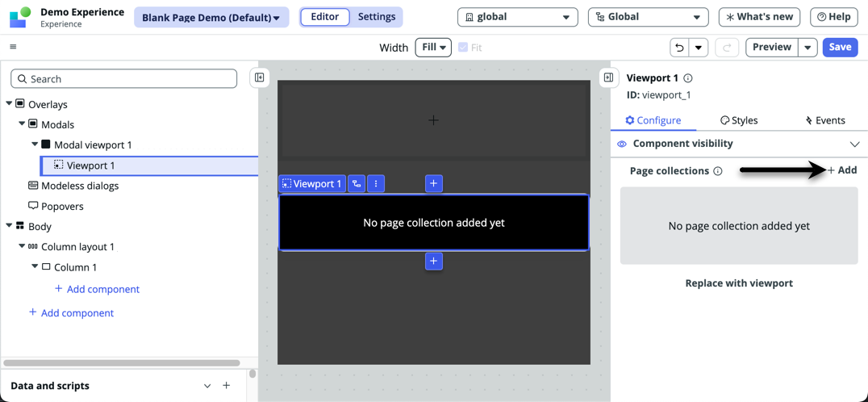Open What's new
This screenshot has width=868, height=402.
pos(760,17)
